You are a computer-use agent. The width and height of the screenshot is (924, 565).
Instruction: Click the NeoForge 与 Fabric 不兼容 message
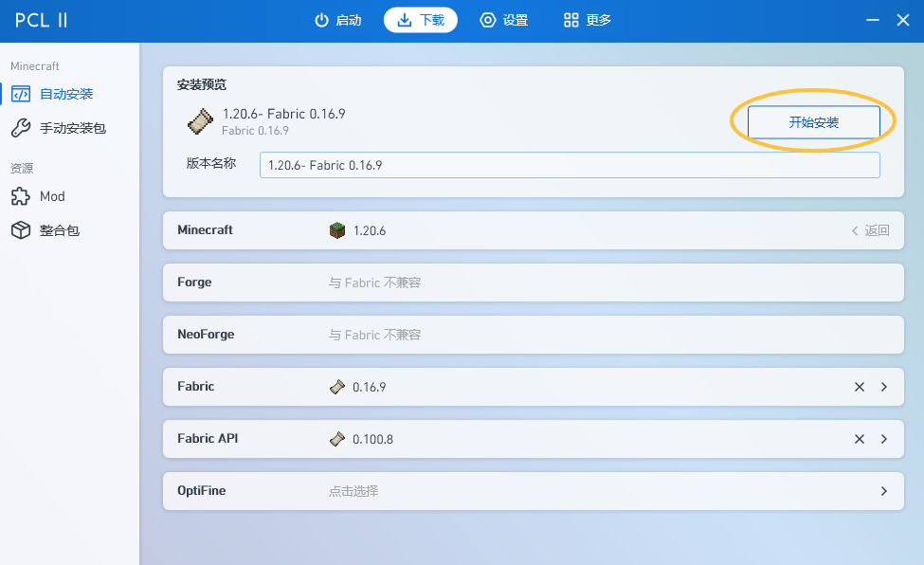click(374, 335)
